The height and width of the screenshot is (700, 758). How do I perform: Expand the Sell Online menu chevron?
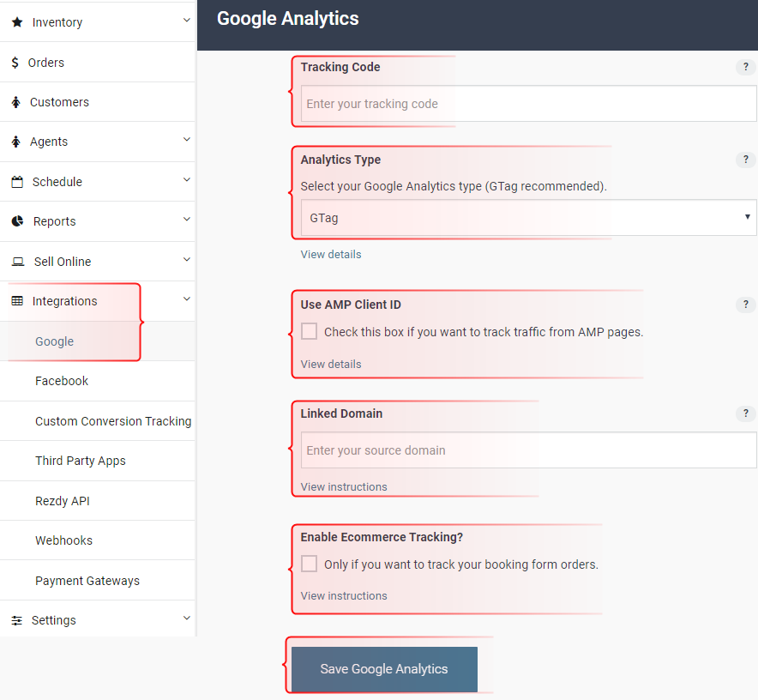coord(187,260)
